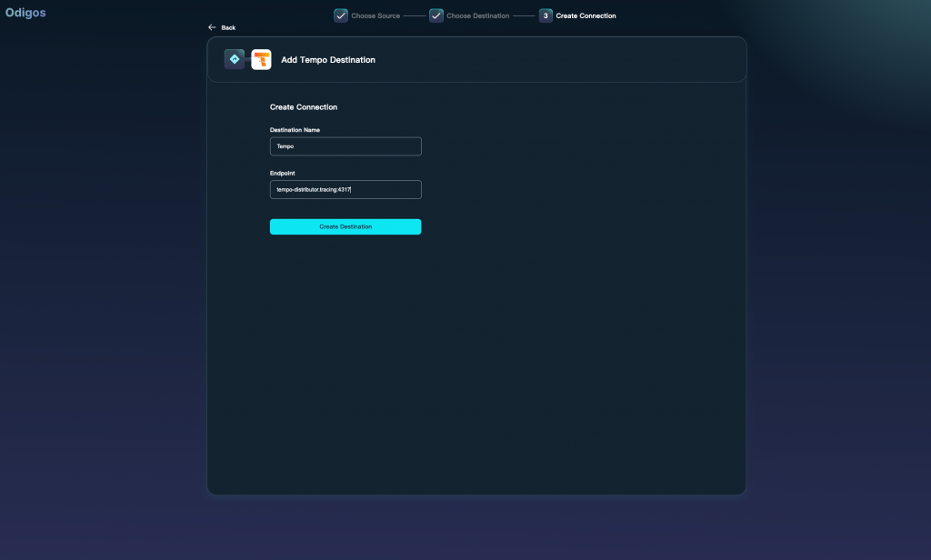The image size is (931, 560).
Task: Click the Create Connection heading
Action: (304, 107)
